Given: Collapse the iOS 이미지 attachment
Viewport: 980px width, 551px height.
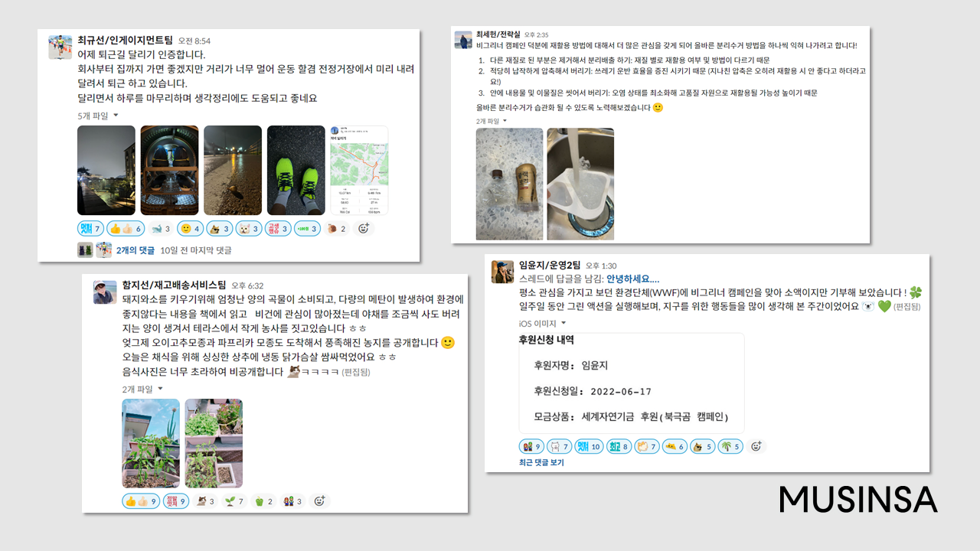Looking at the screenshot, I should [543, 324].
